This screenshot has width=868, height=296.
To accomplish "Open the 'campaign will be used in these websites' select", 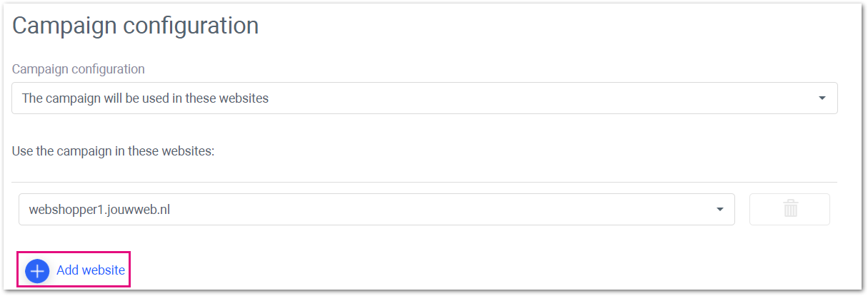I will click(424, 98).
